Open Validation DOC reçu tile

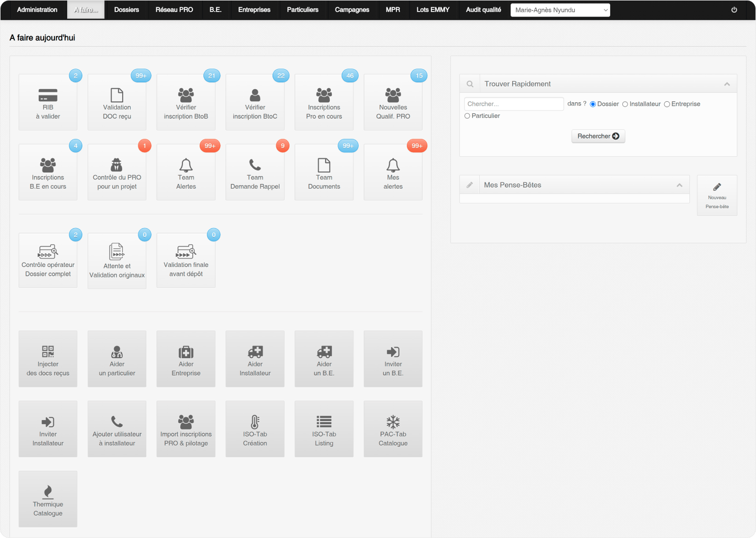[x=117, y=102]
